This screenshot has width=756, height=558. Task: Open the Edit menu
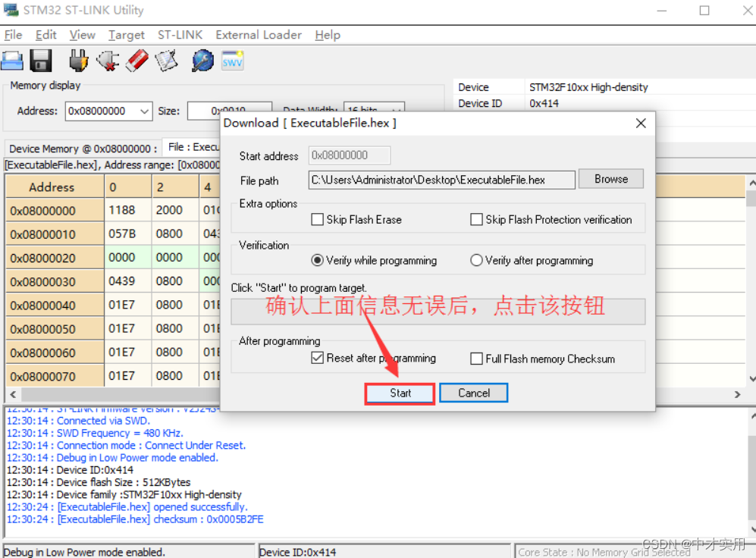coord(45,35)
